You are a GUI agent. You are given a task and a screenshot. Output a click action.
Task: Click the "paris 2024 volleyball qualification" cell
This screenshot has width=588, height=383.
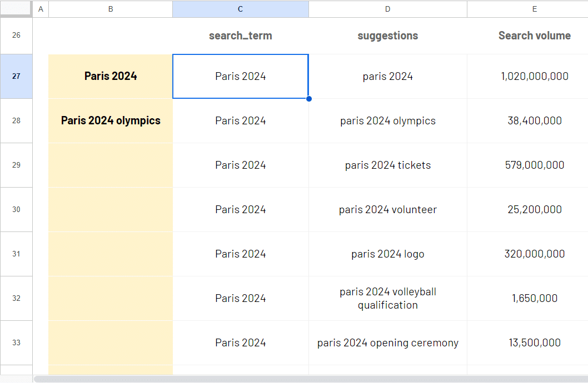[387, 298]
